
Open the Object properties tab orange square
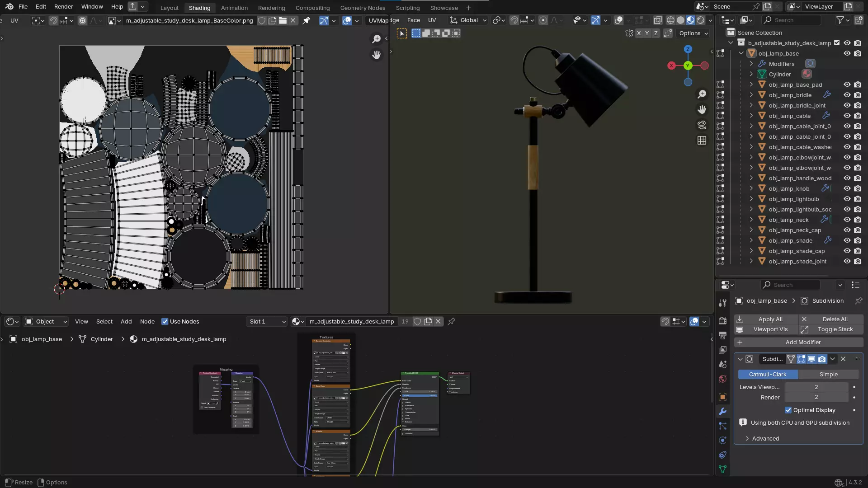click(x=722, y=397)
